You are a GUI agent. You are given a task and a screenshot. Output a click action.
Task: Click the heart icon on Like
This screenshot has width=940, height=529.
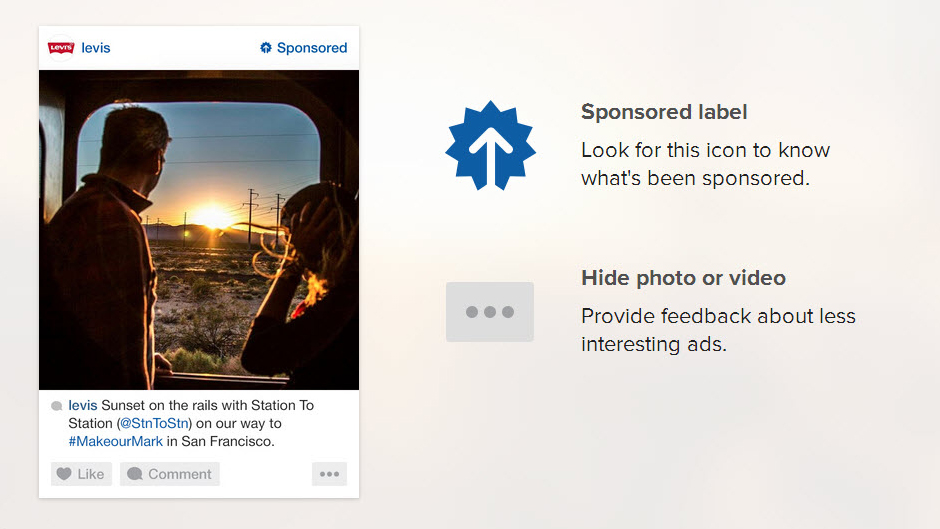tap(64, 474)
